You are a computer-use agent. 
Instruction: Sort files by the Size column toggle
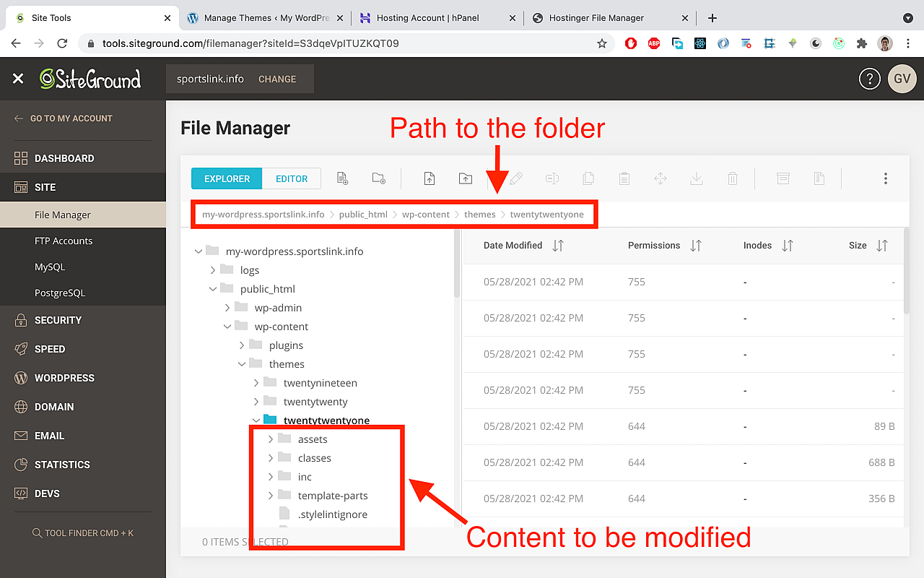point(881,246)
